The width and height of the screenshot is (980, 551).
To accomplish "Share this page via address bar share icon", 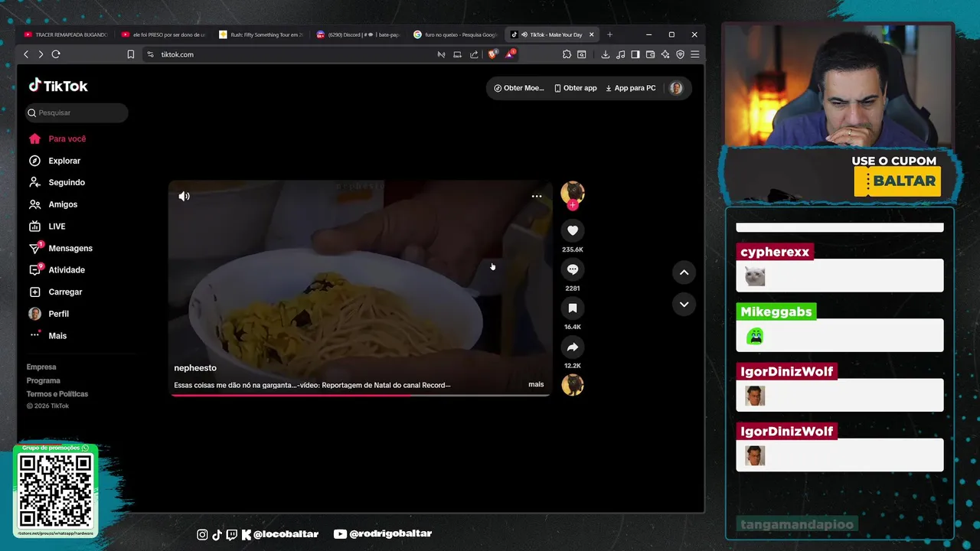I will (x=474, y=54).
